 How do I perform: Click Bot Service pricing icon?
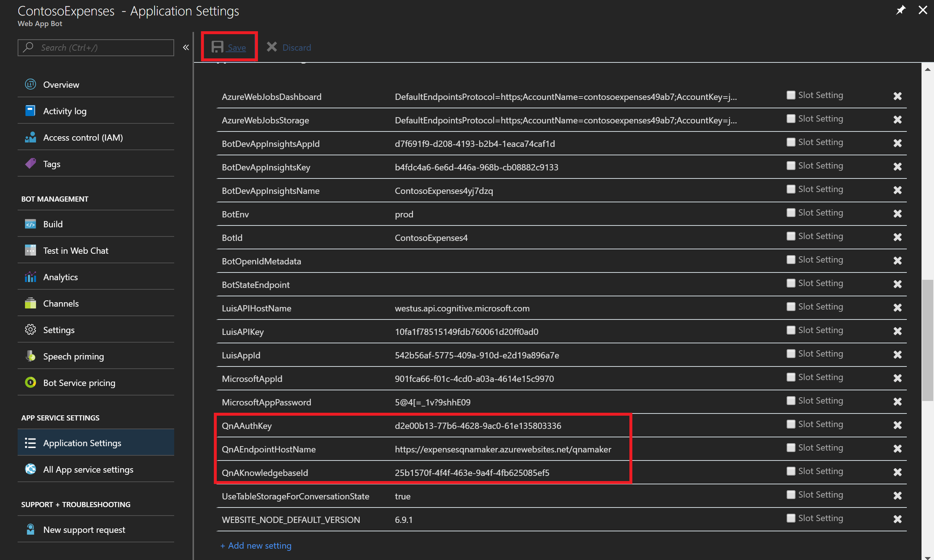(x=31, y=383)
